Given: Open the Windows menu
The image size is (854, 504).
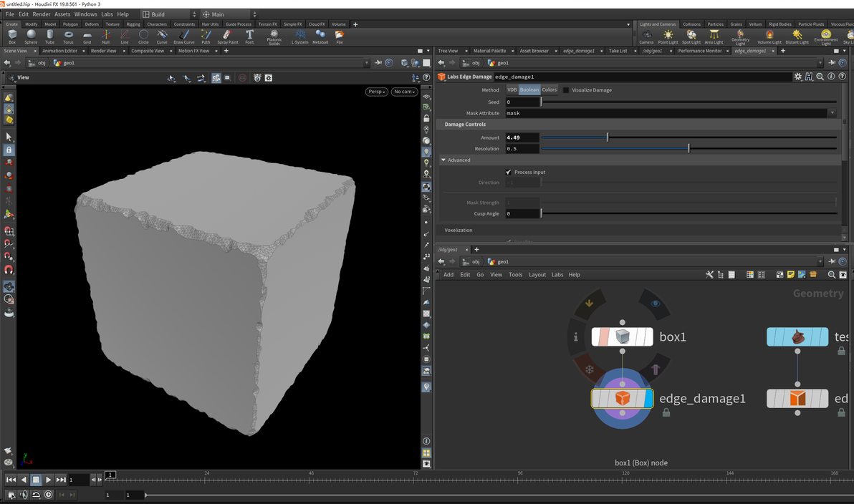Looking at the screenshot, I should [x=85, y=14].
